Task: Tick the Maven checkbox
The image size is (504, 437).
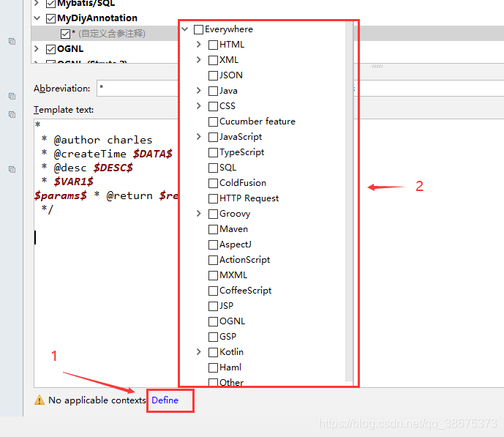Action: coord(213,230)
